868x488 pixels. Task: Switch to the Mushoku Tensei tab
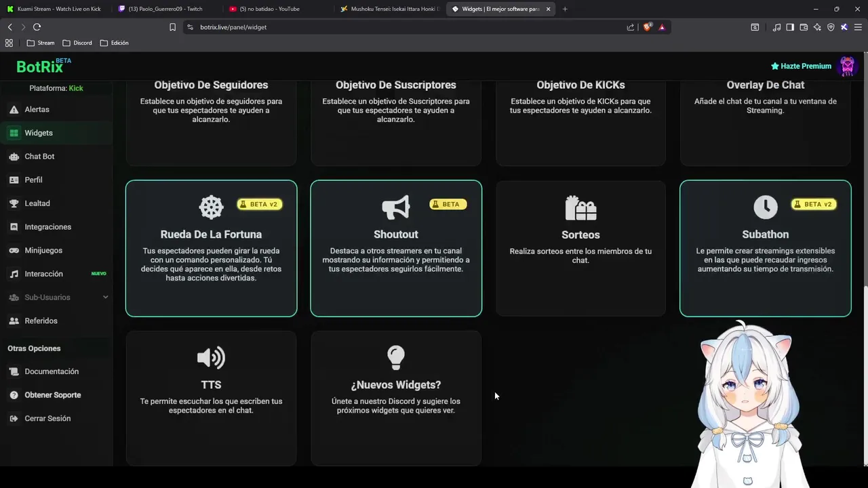[389, 9]
